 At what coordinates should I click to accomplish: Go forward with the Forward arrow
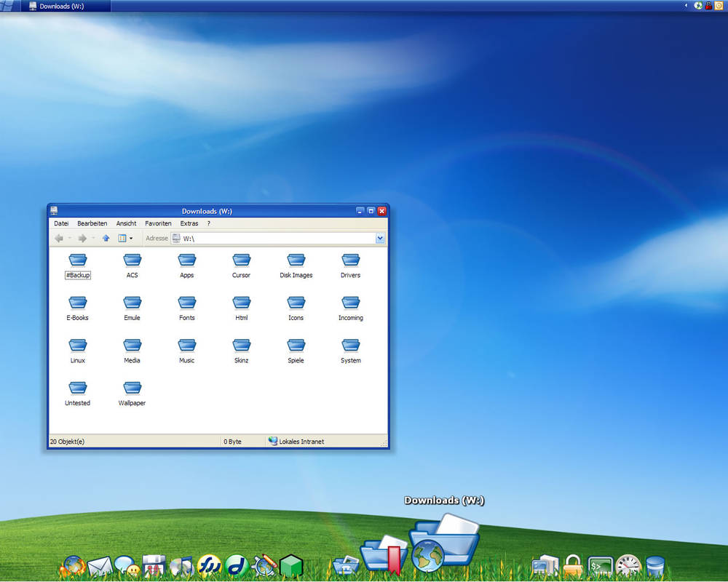click(82, 238)
